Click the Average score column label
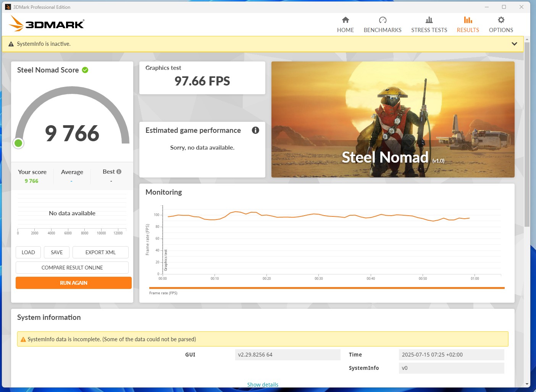Screen dimensions: 536x392 point(72,172)
